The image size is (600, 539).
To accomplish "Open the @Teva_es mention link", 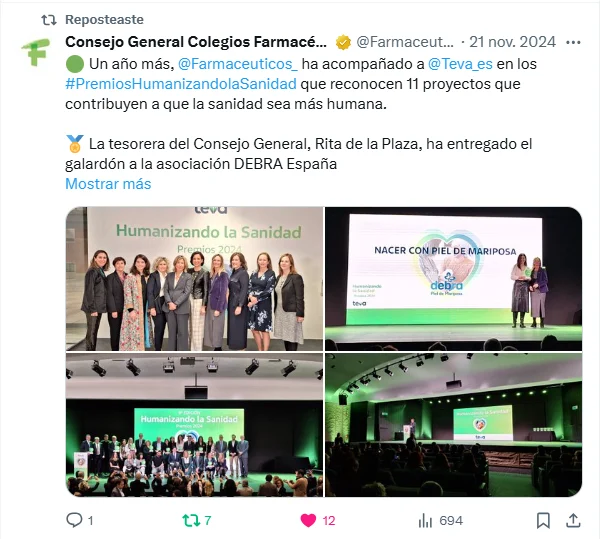I will (x=460, y=64).
